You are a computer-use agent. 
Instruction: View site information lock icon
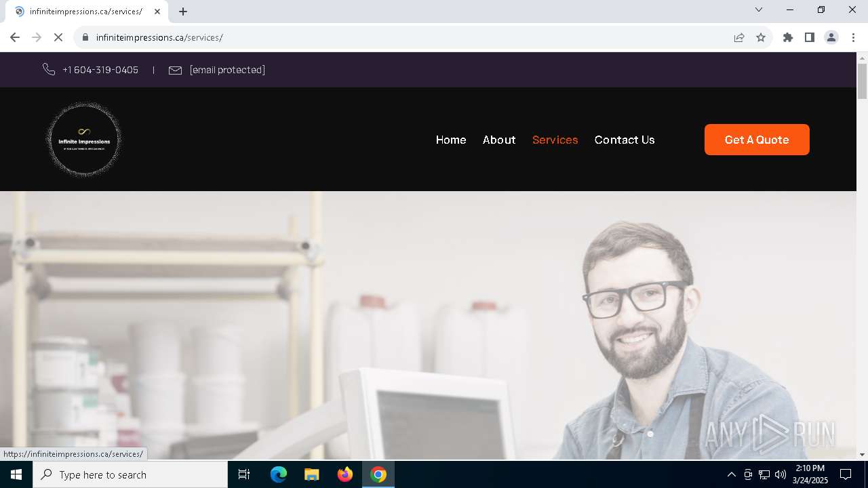click(85, 37)
